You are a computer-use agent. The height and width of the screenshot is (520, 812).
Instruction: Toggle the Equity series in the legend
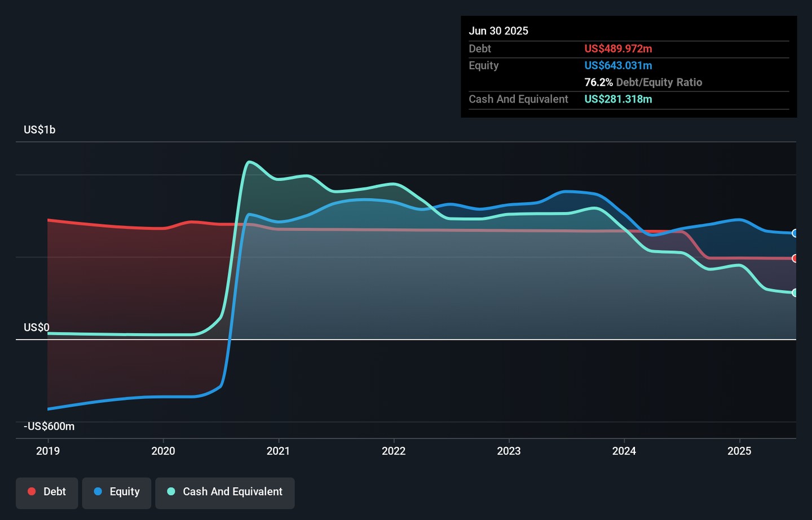pos(117,492)
